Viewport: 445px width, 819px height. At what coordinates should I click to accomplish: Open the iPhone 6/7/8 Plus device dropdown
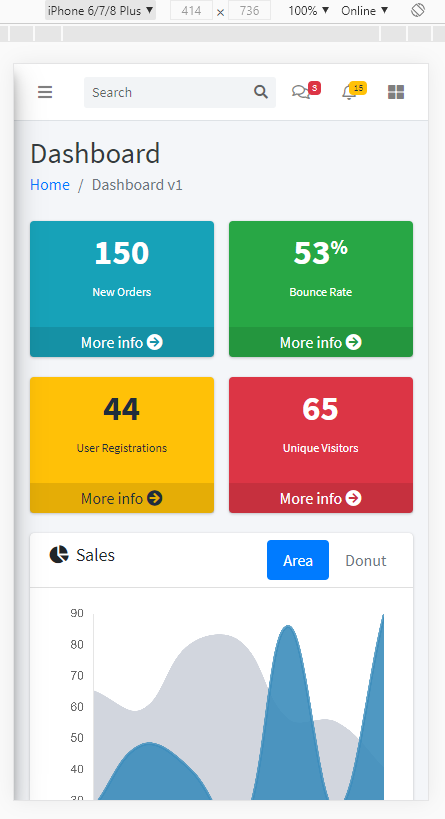click(x=100, y=10)
